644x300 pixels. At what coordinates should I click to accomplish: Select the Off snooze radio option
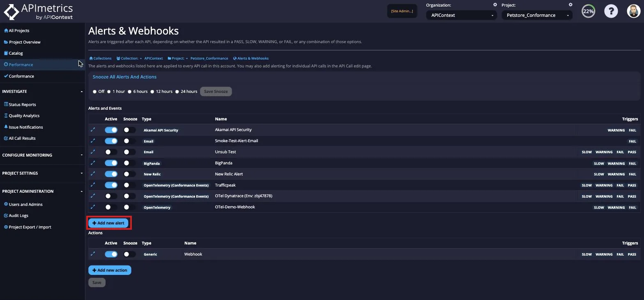pyautogui.click(x=94, y=92)
